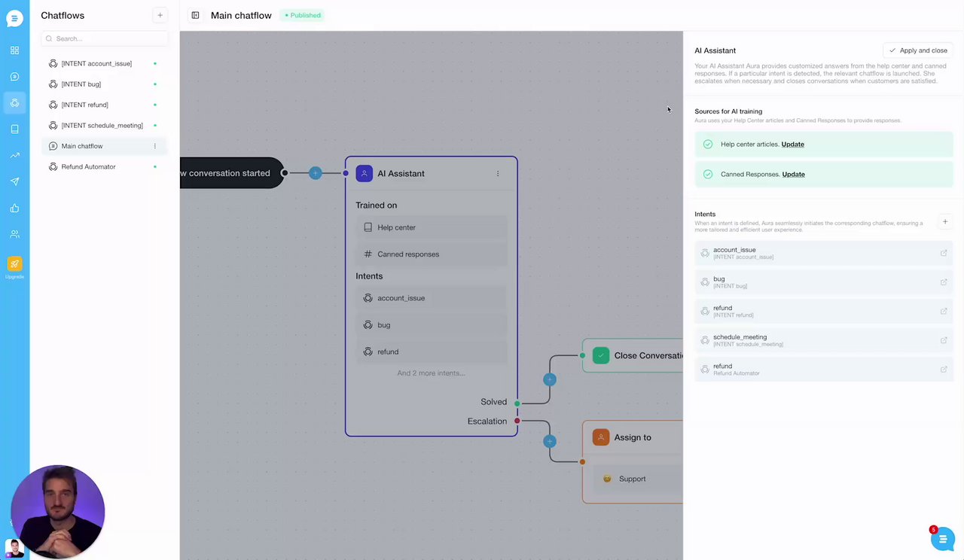Open the dashboard grid icon in sidebar
Image resolution: width=964 pixels, height=560 pixels.
tap(14, 50)
